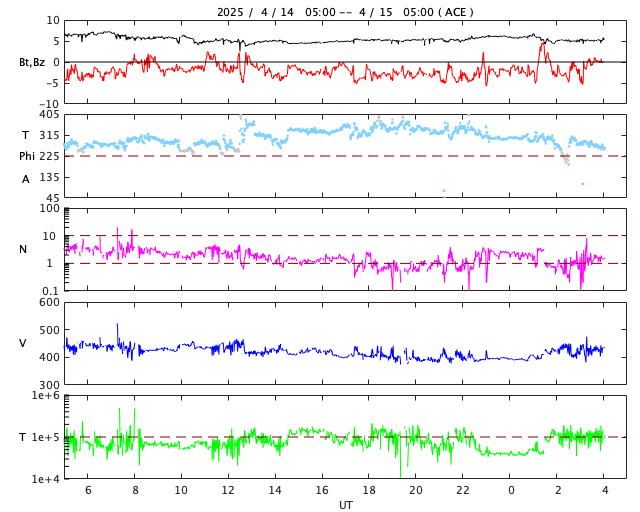Screen dimensions: 640x512
Task: Select the hour 22 tick on the time axis
Action: [x=463, y=490]
